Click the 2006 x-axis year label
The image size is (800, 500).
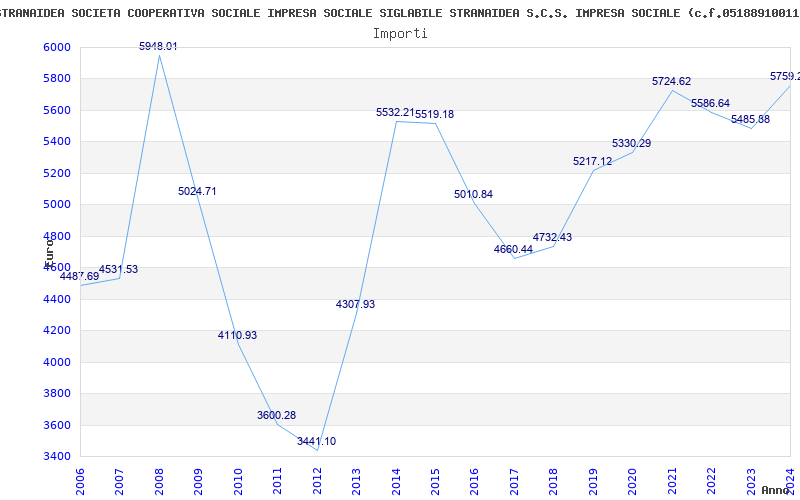(80, 482)
